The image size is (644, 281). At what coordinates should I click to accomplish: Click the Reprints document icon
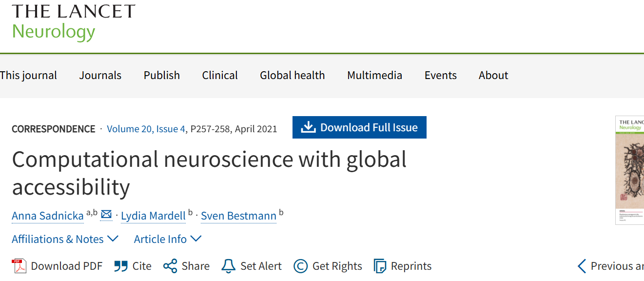380,266
